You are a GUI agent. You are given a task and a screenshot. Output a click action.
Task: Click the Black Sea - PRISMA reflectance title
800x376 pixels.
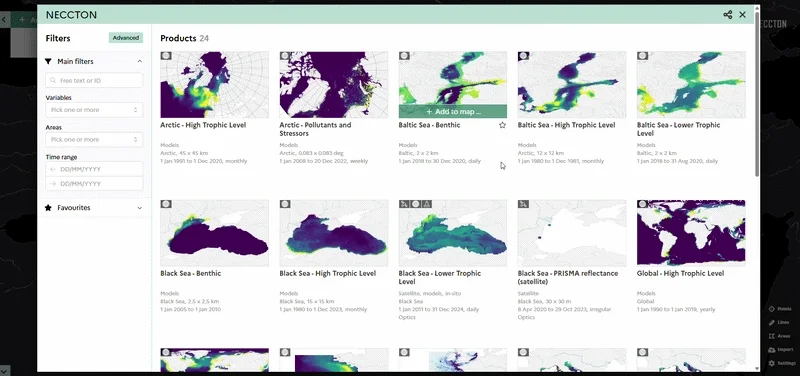[x=568, y=278]
